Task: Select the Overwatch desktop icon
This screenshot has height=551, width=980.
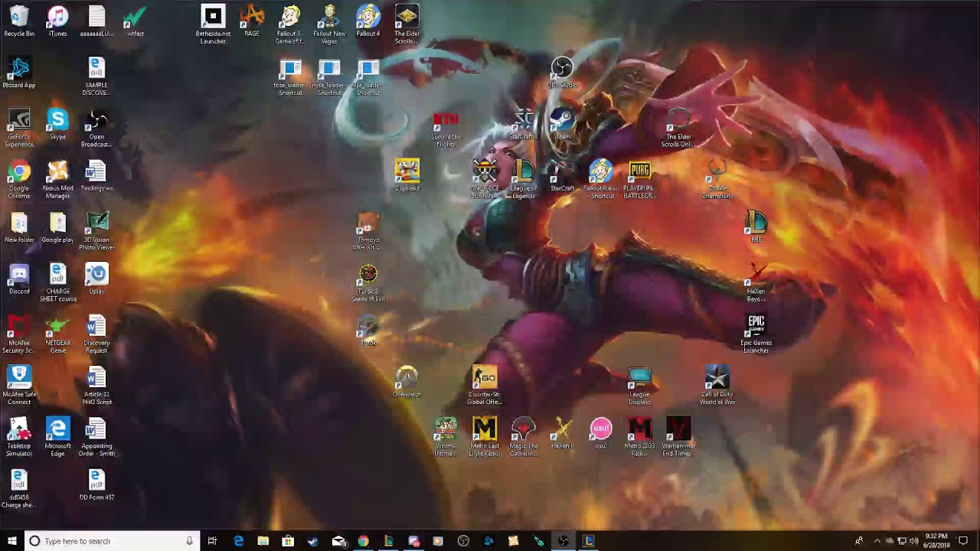Action: (407, 382)
